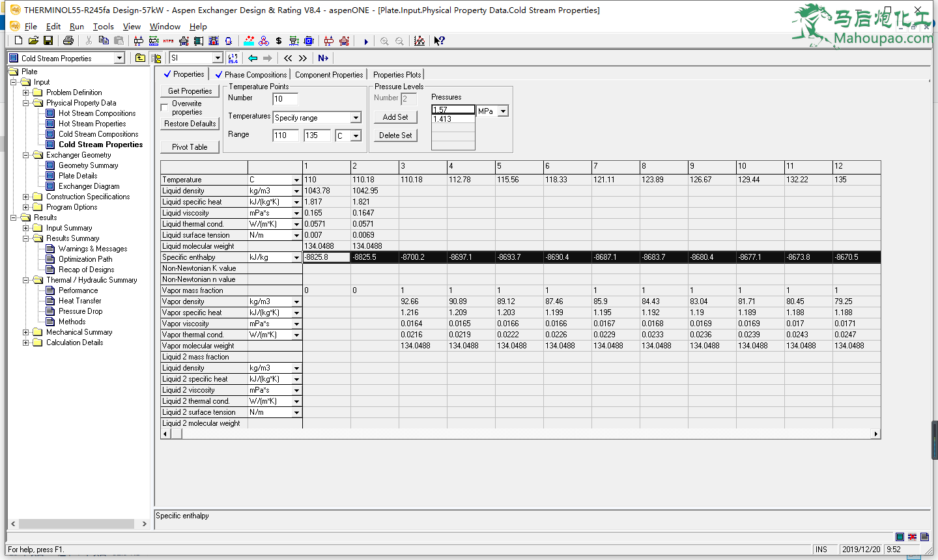Save the case with floppy icon

tap(48, 41)
